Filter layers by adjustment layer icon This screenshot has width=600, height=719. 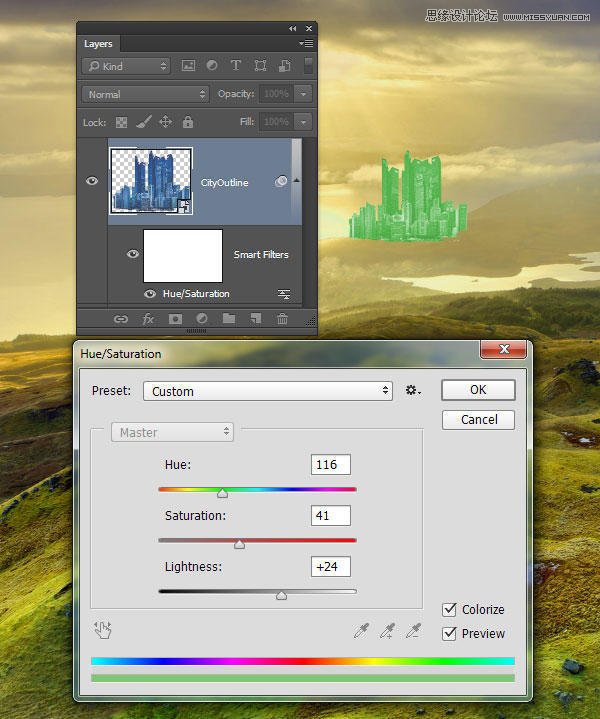212,66
